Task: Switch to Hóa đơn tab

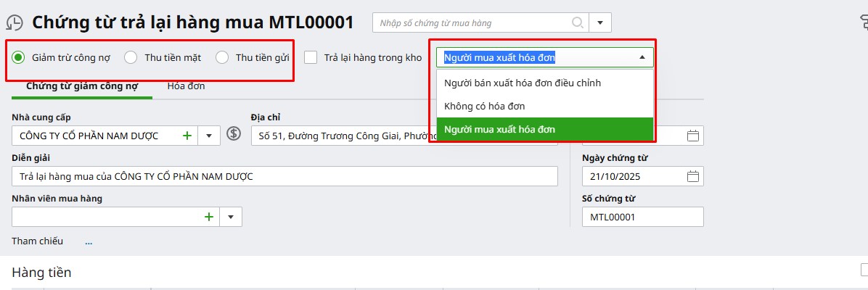Action: tap(186, 86)
